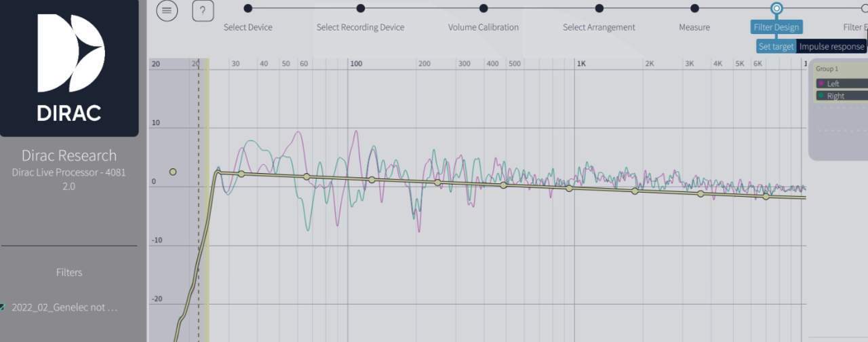Select the Left channel in Group 1
The image size is (868, 342).
[842, 83]
